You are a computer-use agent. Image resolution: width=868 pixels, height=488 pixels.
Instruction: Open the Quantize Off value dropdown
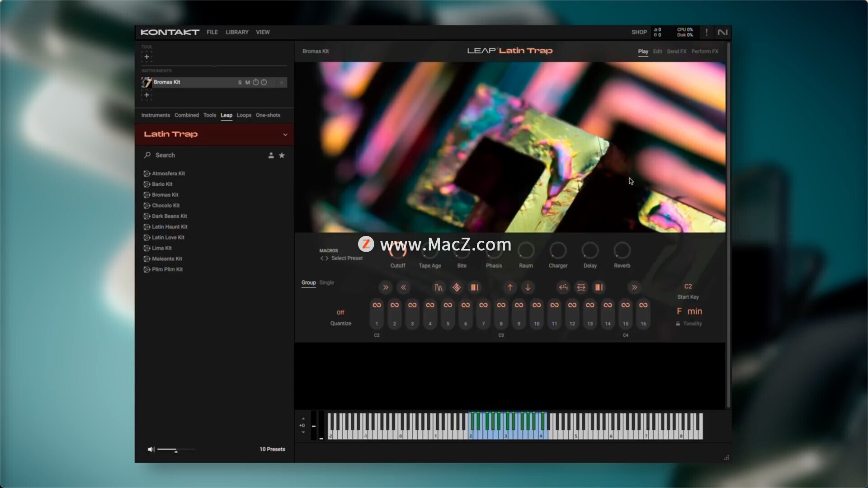pyautogui.click(x=340, y=313)
